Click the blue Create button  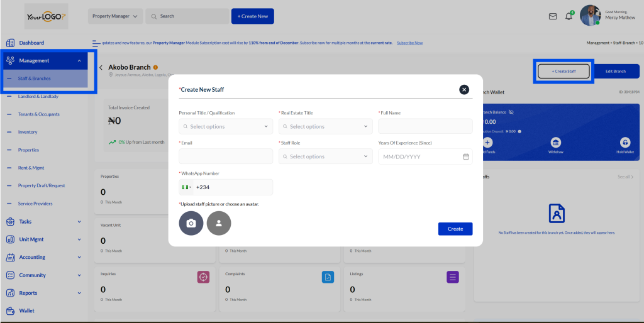455,229
